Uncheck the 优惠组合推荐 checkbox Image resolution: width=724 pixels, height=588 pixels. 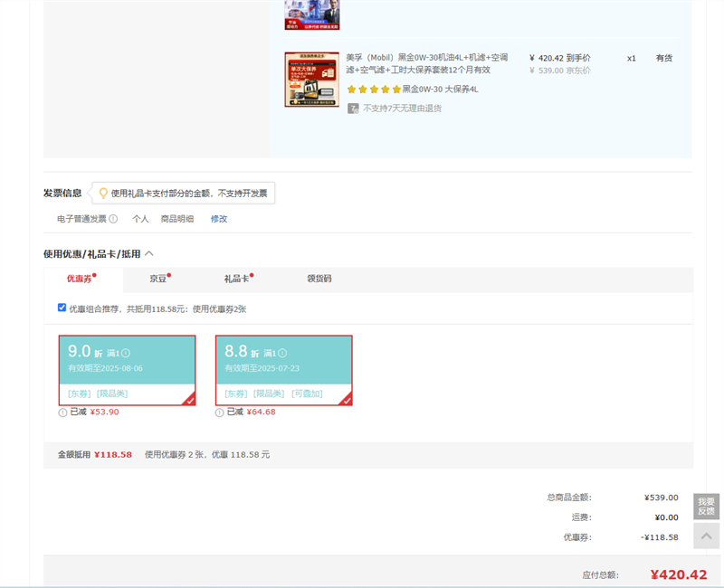pos(62,308)
